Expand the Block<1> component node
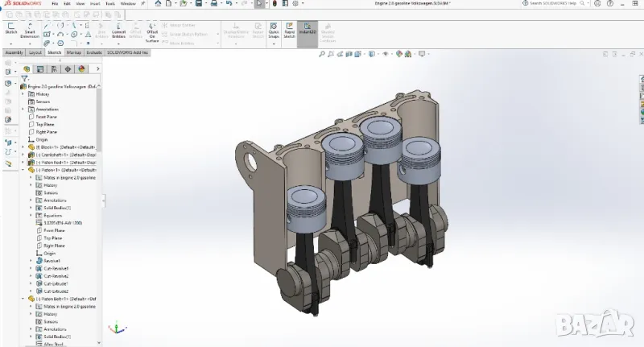Screen dimensions: 644x347 click(x=23, y=147)
